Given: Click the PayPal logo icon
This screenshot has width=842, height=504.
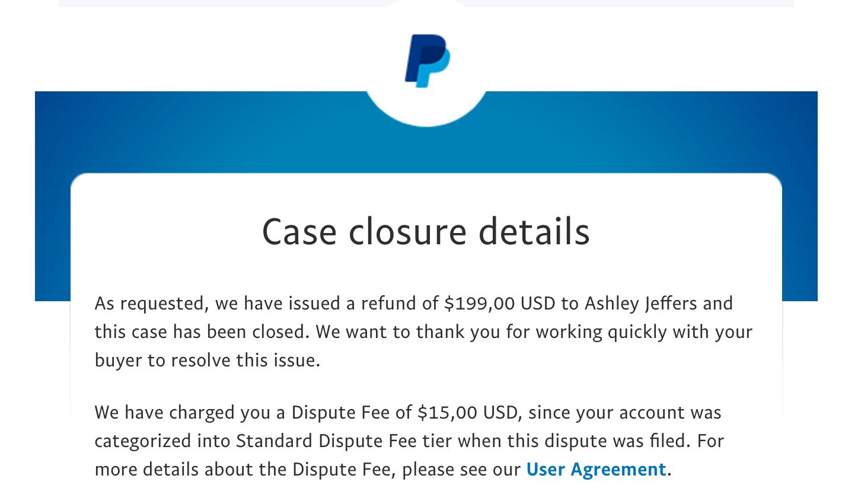Looking at the screenshot, I should pos(428,60).
